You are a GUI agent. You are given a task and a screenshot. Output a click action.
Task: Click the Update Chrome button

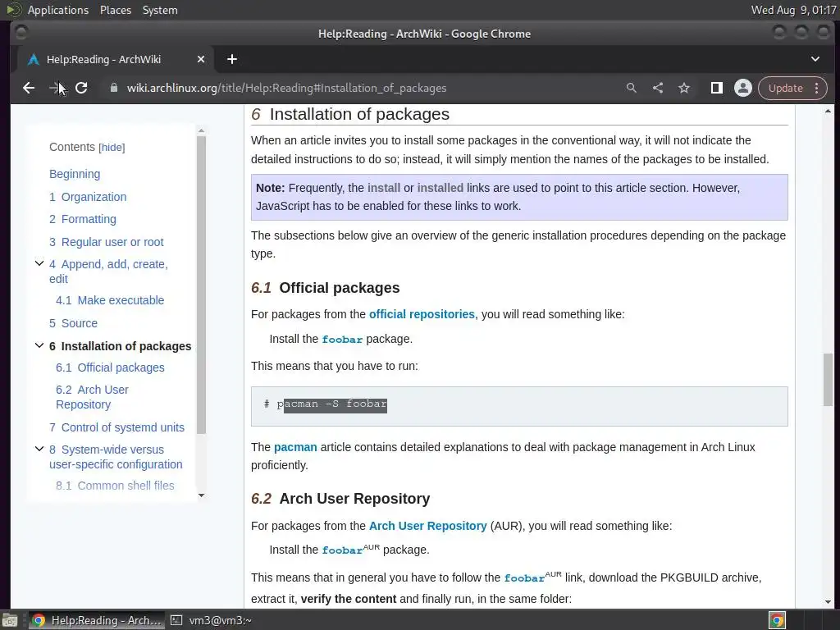pos(785,88)
